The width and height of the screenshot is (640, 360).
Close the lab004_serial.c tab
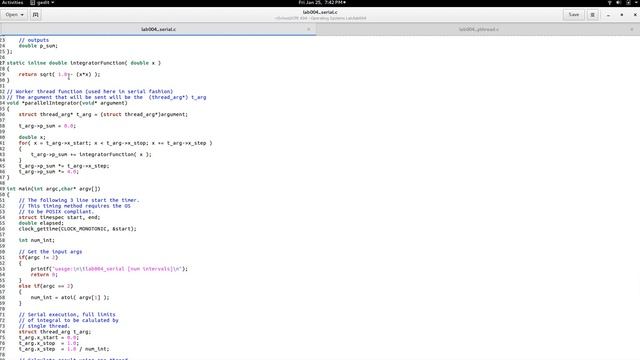pos(309,29)
